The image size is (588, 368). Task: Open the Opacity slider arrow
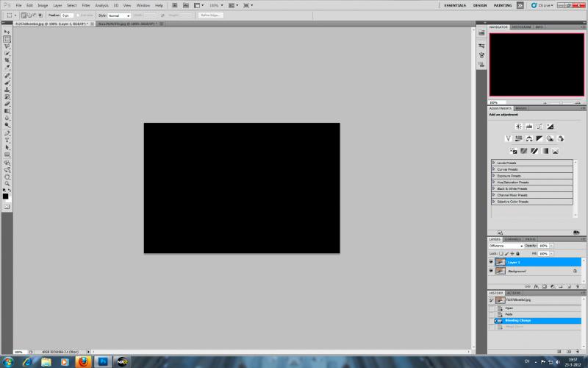[551, 246]
